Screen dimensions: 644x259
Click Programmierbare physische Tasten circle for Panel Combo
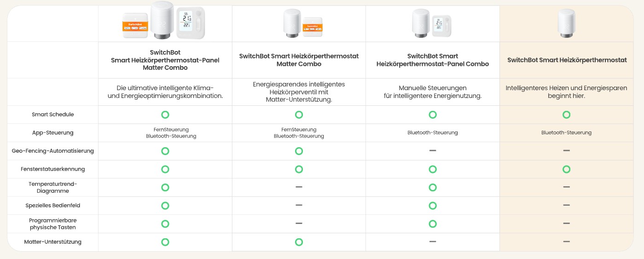(433, 224)
